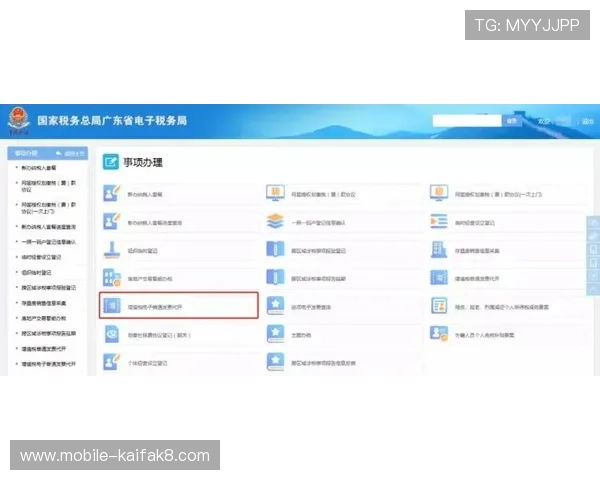600x480 pixels.
Task: Click 国家税务总局广东省电子税务局 header title
Action: click(x=112, y=121)
